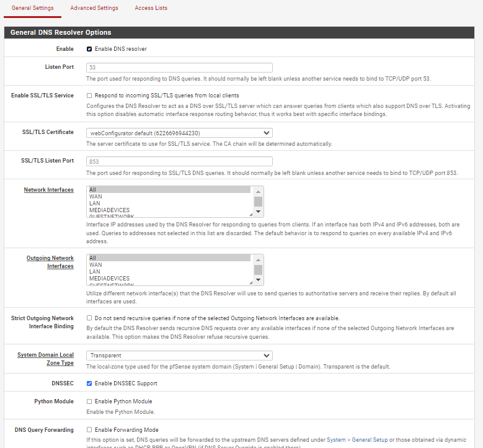Select MEDIADEVICES in Outgoing Network Interfaces list
This screenshot has width=483, height=448.
169,278
